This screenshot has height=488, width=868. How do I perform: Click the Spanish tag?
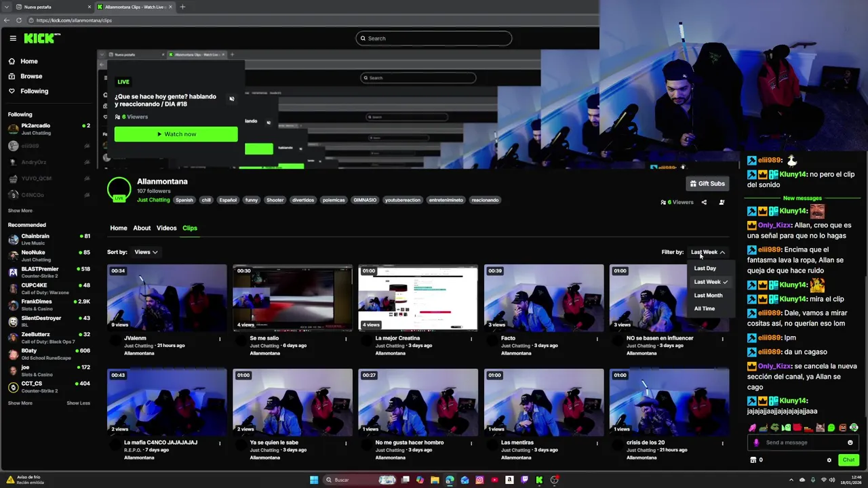pos(184,200)
